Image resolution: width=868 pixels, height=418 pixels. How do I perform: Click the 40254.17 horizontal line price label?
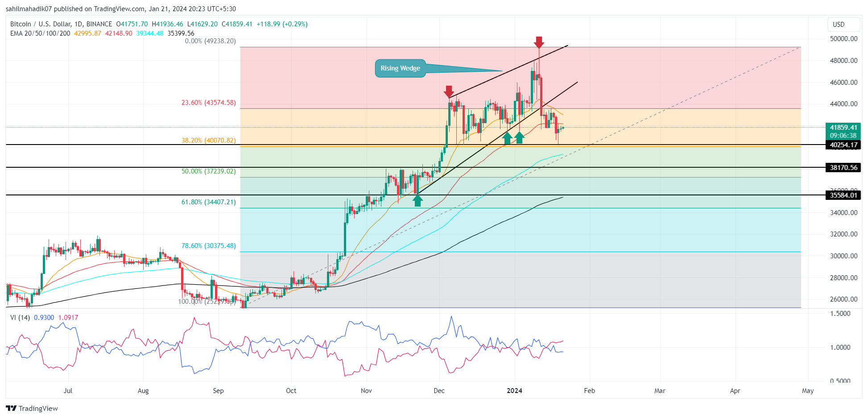[843, 145]
